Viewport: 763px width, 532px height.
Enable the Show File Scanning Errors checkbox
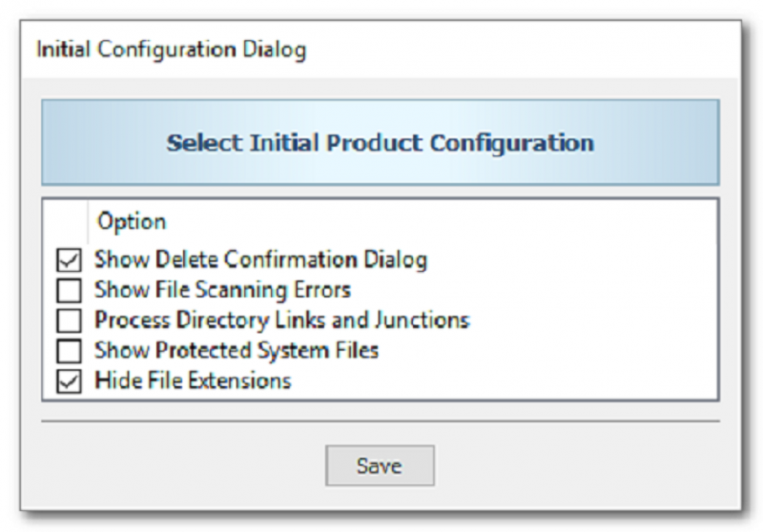click(x=69, y=290)
